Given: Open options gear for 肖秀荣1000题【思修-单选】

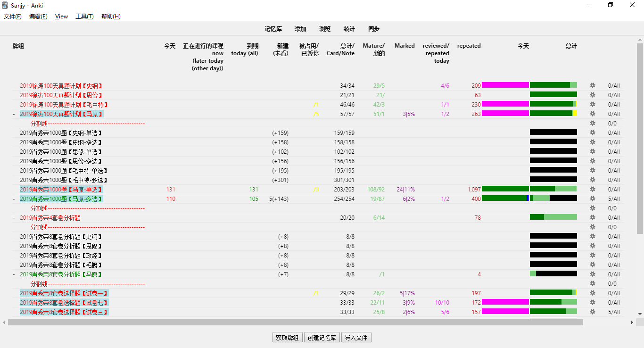Looking at the screenshot, I should click(593, 151).
